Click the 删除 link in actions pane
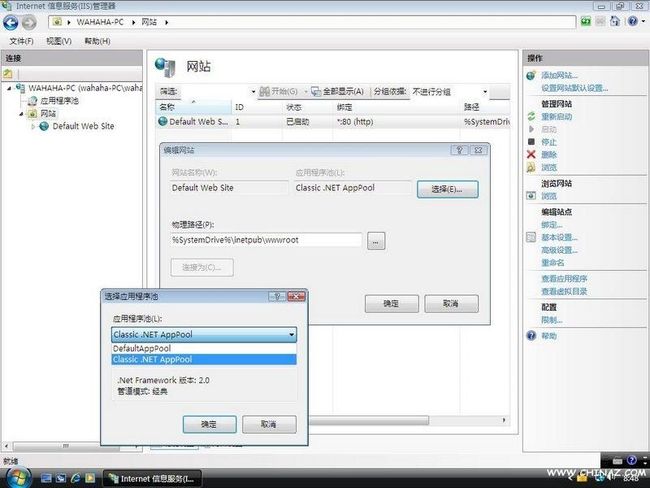650x488 pixels. [549, 155]
